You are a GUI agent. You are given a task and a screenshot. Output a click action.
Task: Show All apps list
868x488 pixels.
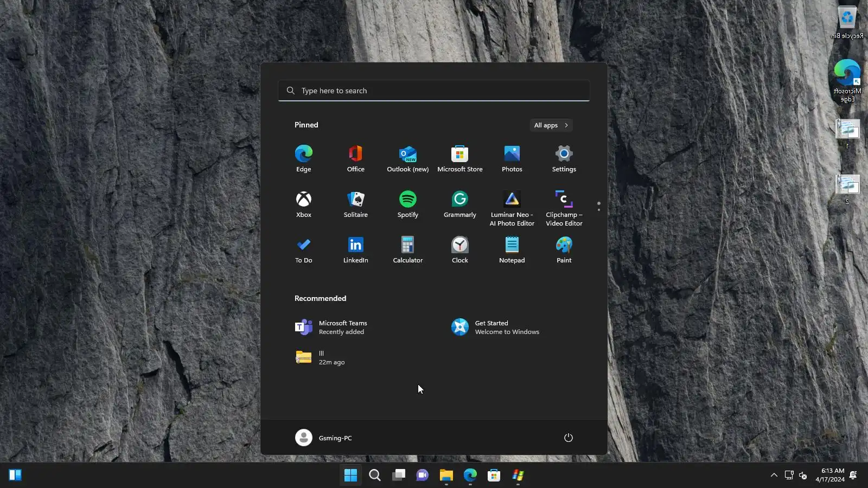click(551, 125)
